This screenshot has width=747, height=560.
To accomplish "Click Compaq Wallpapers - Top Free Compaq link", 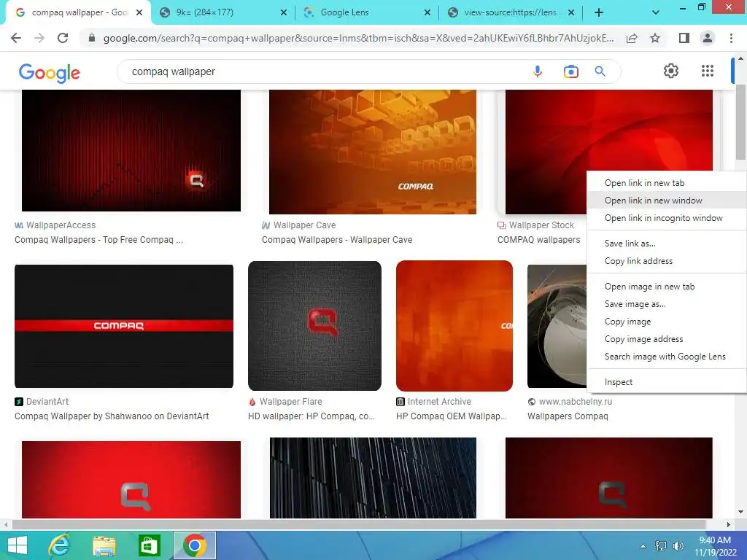I will click(x=98, y=240).
